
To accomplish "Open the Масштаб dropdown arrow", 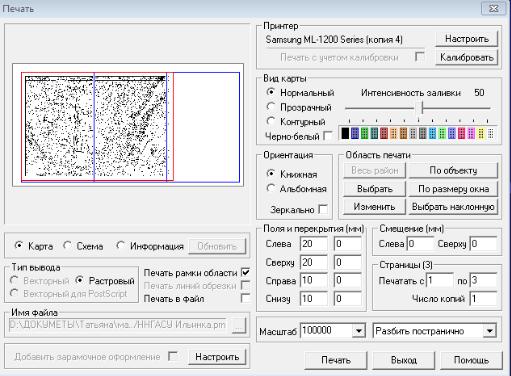I will 359,331.
